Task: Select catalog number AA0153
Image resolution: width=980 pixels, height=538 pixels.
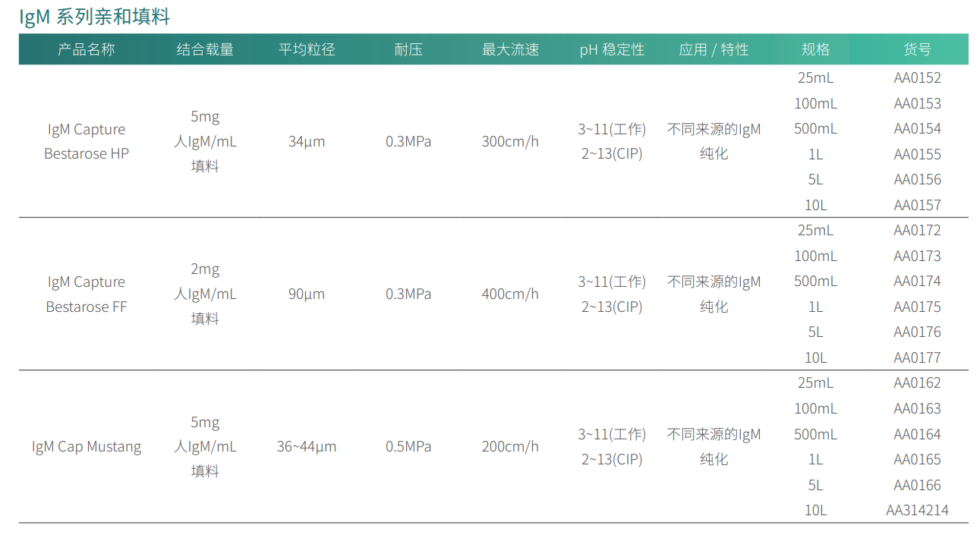Action: coord(917,103)
